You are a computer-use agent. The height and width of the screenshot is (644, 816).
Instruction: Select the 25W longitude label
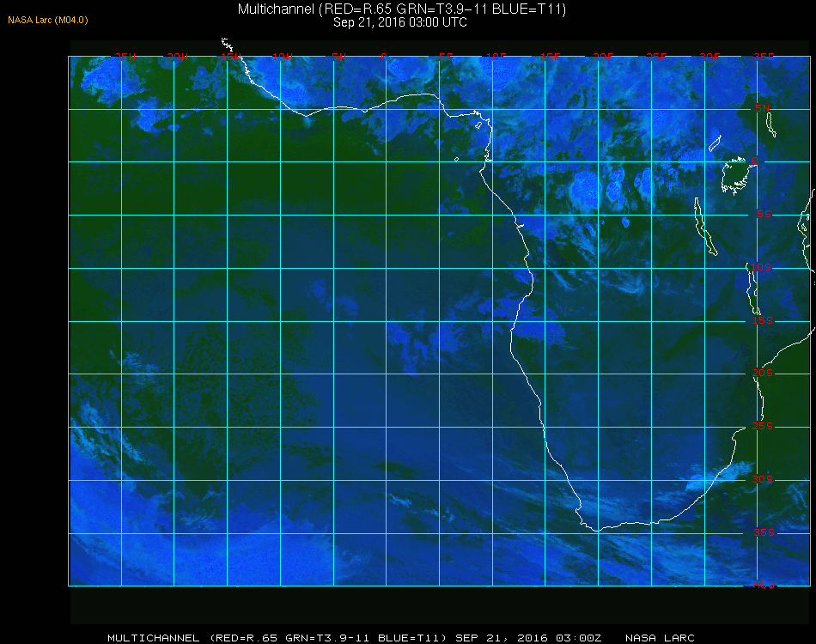tap(125, 57)
